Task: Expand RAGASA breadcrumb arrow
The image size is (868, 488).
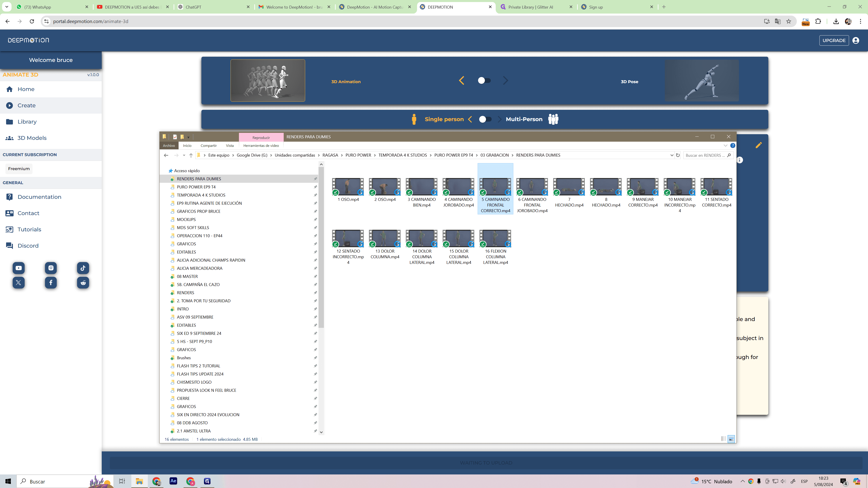Action: 342,155
